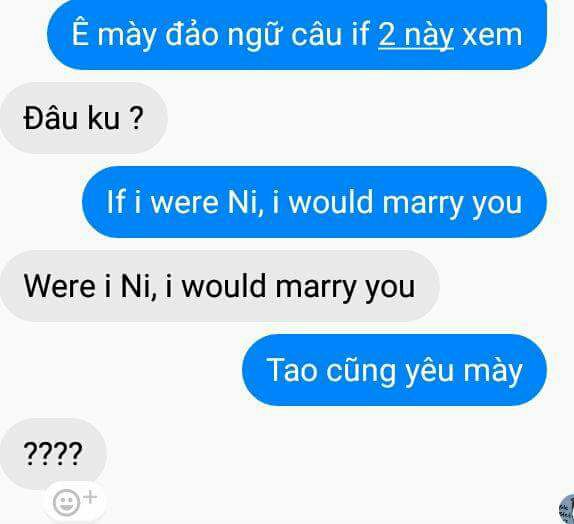
Task: Click the word "Tao" in blue bubble
Action: pos(292,370)
